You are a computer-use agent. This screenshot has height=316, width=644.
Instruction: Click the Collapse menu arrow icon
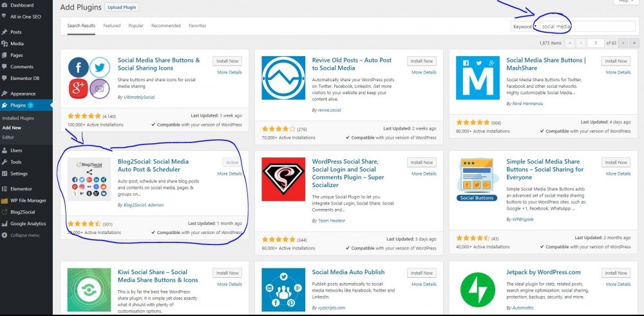click(x=4, y=235)
